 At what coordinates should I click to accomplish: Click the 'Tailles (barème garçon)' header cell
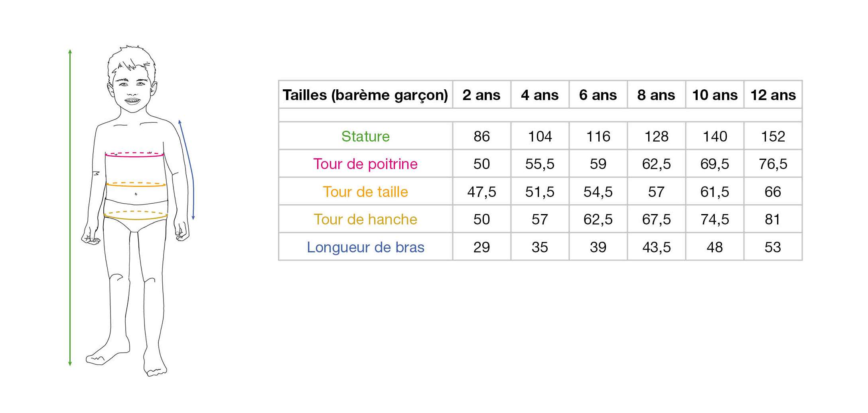365,95
